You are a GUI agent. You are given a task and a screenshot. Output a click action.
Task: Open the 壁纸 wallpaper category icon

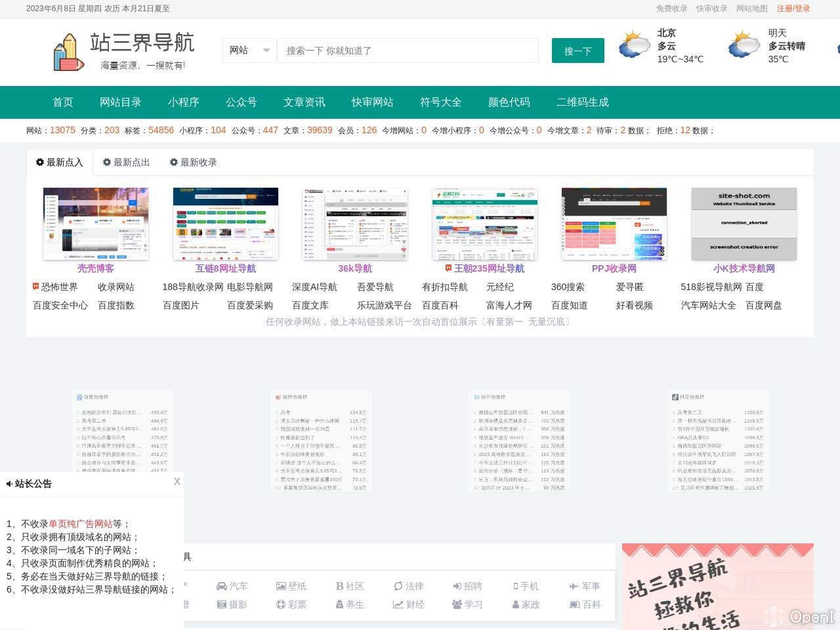pyautogui.click(x=282, y=586)
